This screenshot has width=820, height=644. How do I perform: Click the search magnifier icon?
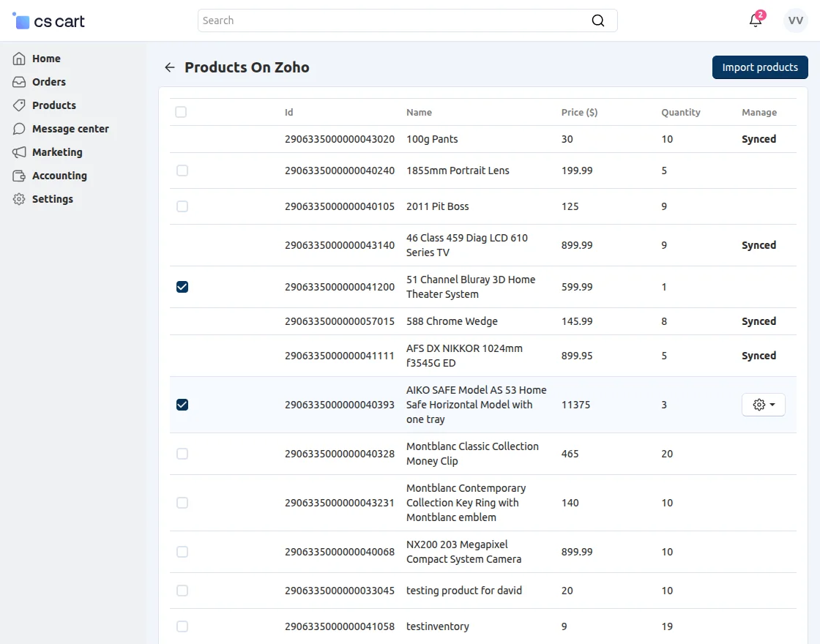[598, 20]
